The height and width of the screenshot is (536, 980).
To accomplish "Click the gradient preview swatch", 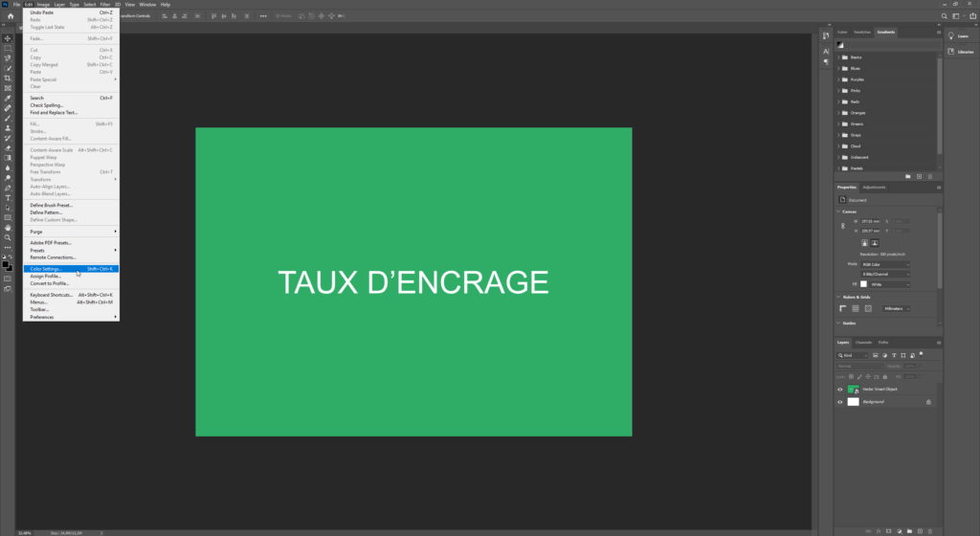I will [x=840, y=45].
